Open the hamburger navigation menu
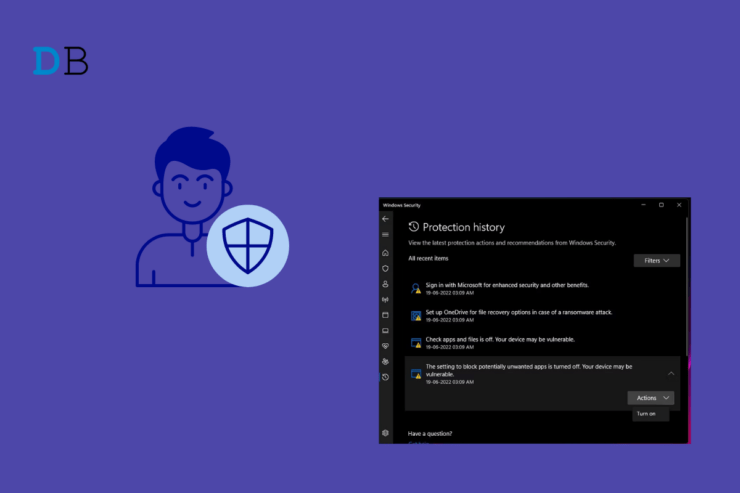This screenshot has height=493, width=740. 386,235
